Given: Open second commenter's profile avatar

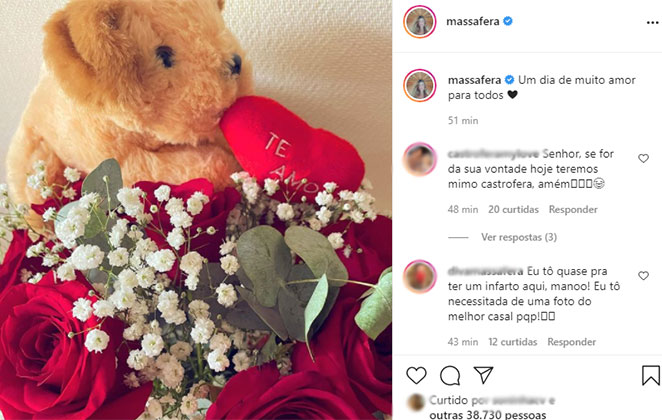Looking at the screenshot, I should (420, 277).
